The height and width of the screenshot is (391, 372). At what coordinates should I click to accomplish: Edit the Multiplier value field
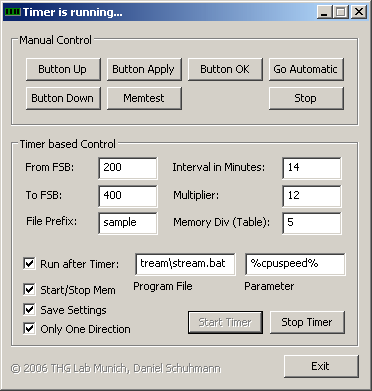(312, 196)
